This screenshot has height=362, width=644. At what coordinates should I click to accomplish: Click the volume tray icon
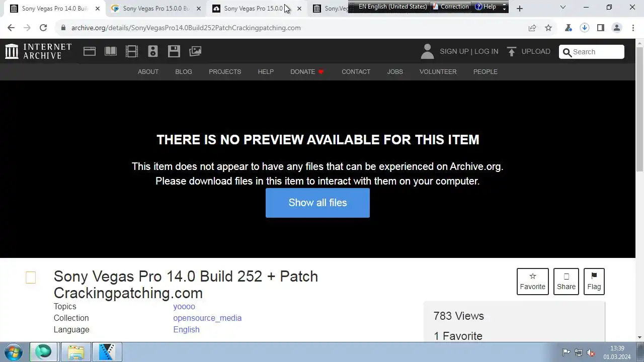point(591,352)
